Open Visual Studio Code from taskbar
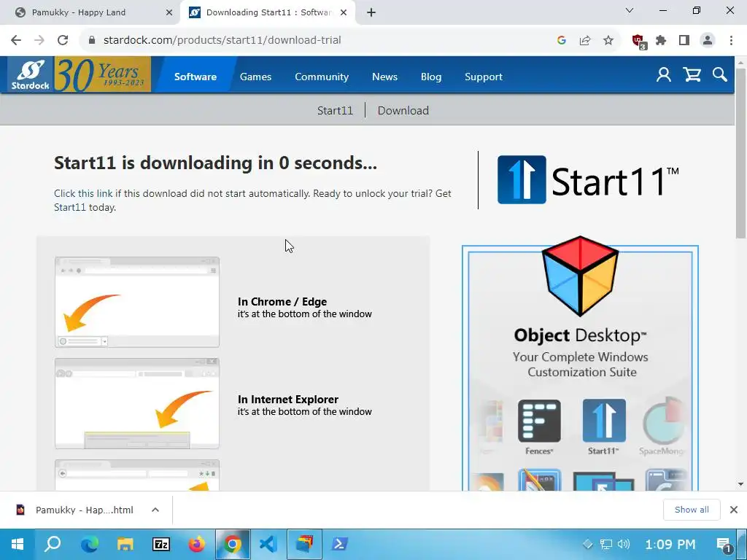Image resolution: width=747 pixels, height=560 pixels. (x=268, y=544)
